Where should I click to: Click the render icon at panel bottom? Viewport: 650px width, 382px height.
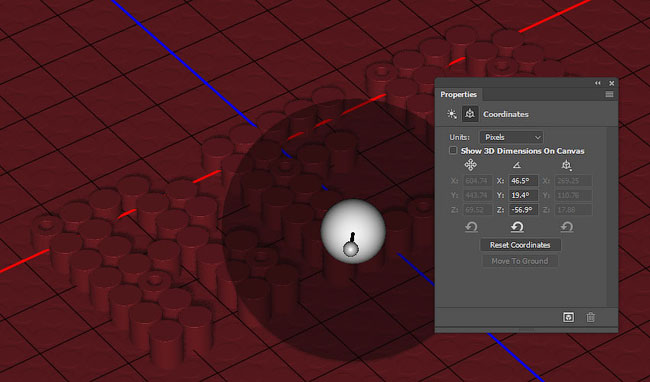click(568, 317)
